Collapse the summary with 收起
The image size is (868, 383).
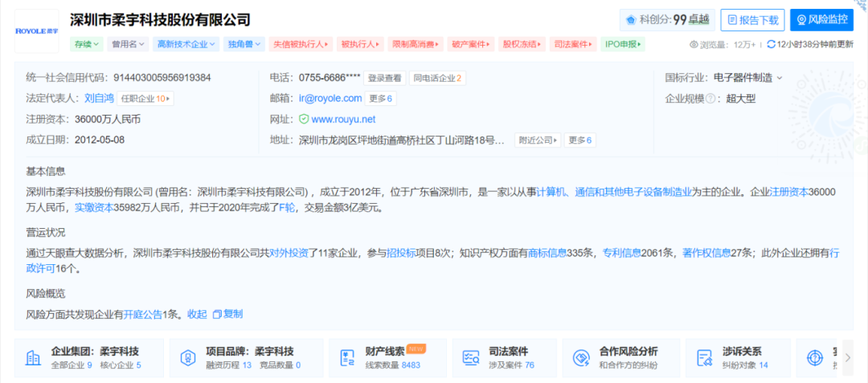coord(197,314)
